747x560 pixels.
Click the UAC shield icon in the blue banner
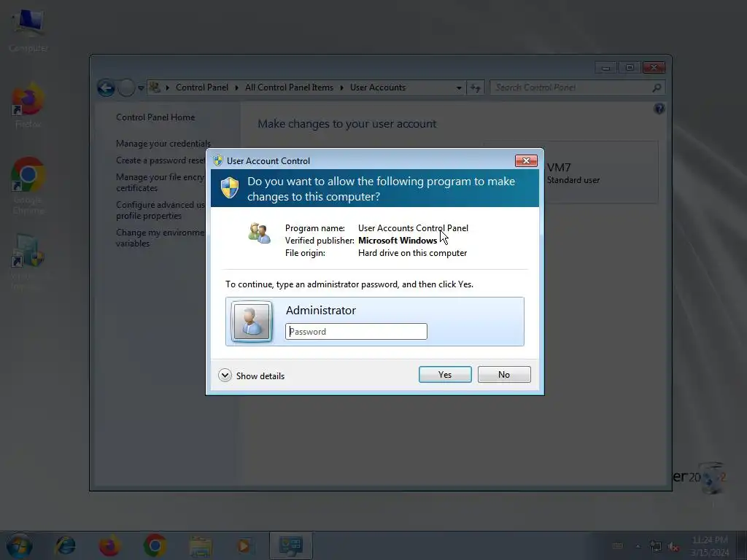tap(230, 188)
